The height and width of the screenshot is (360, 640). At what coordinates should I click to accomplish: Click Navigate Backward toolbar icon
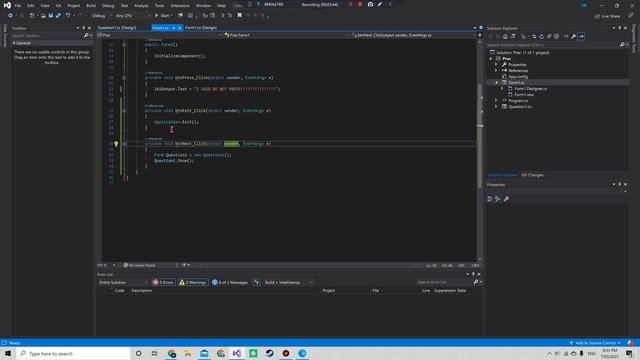[10, 16]
